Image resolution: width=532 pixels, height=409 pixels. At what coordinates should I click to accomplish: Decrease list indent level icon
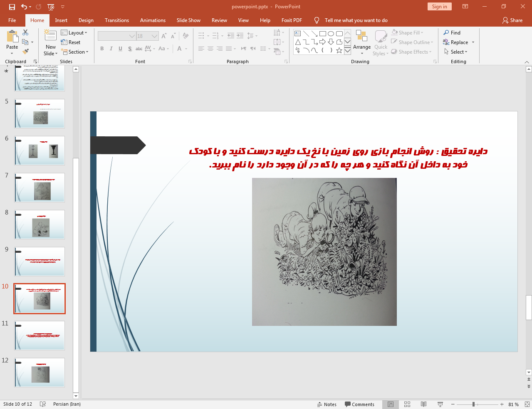click(231, 36)
